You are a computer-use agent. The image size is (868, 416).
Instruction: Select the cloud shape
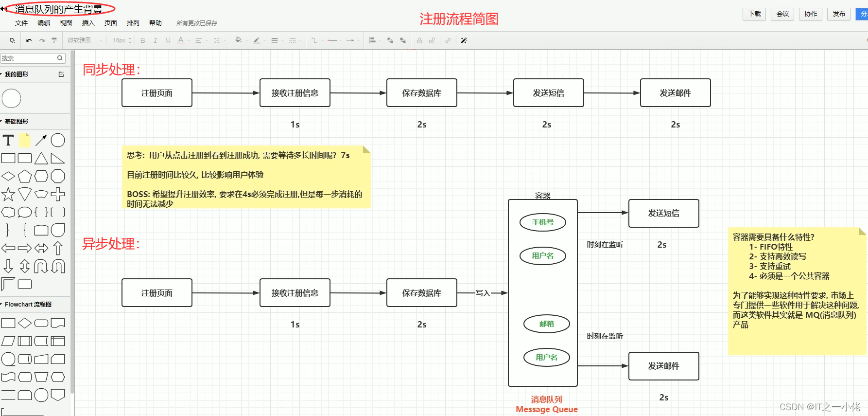pyautogui.click(x=8, y=212)
